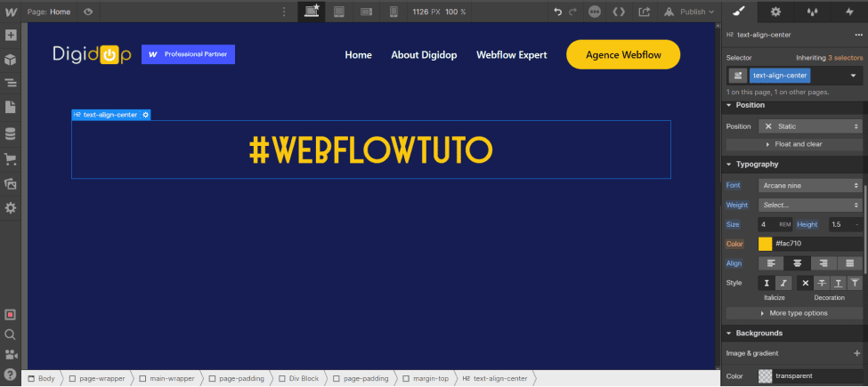Screen dimensions: 868x387
Task: Switch to the Interactions lightning tab
Action: tap(849, 12)
